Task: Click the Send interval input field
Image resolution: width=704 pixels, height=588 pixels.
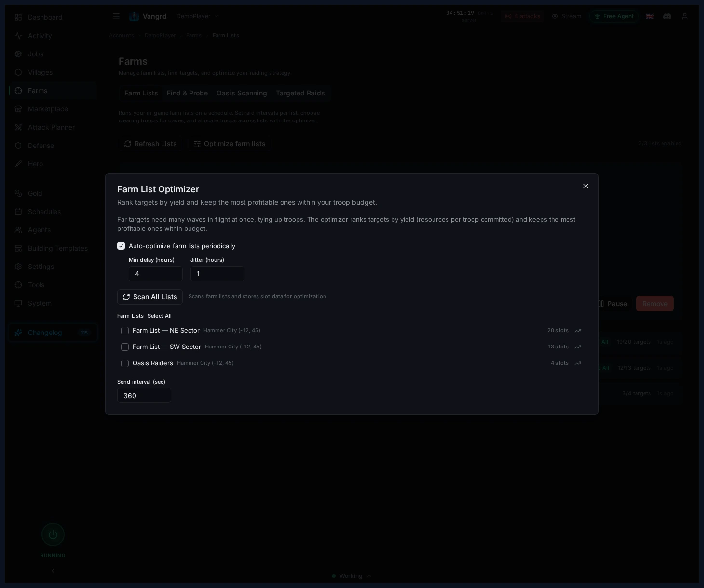Action: point(144,395)
